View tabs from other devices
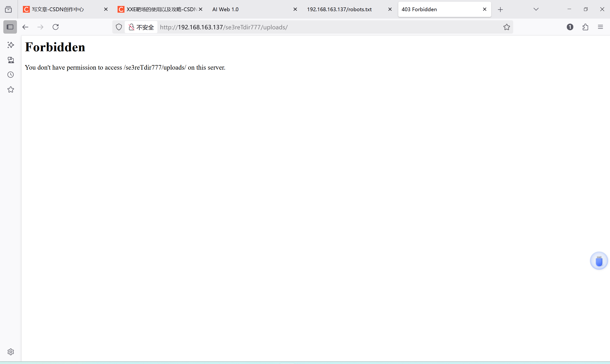610x364 pixels. [x=10, y=60]
